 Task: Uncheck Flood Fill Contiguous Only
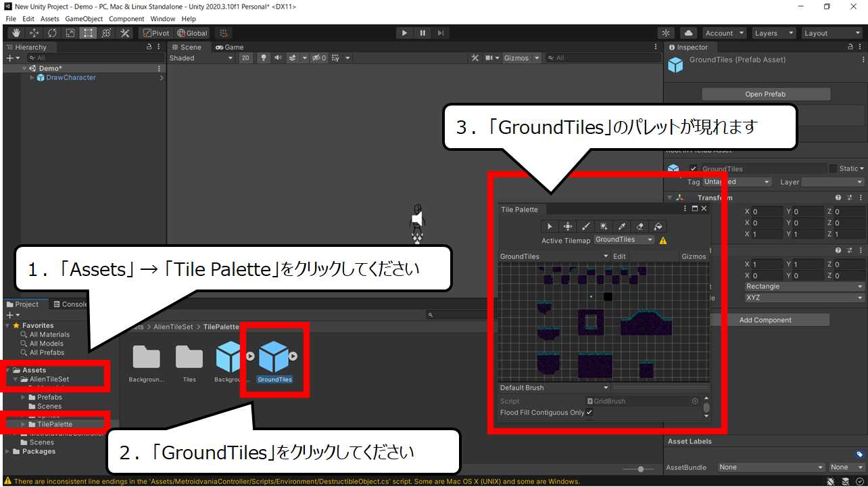tap(589, 413)
